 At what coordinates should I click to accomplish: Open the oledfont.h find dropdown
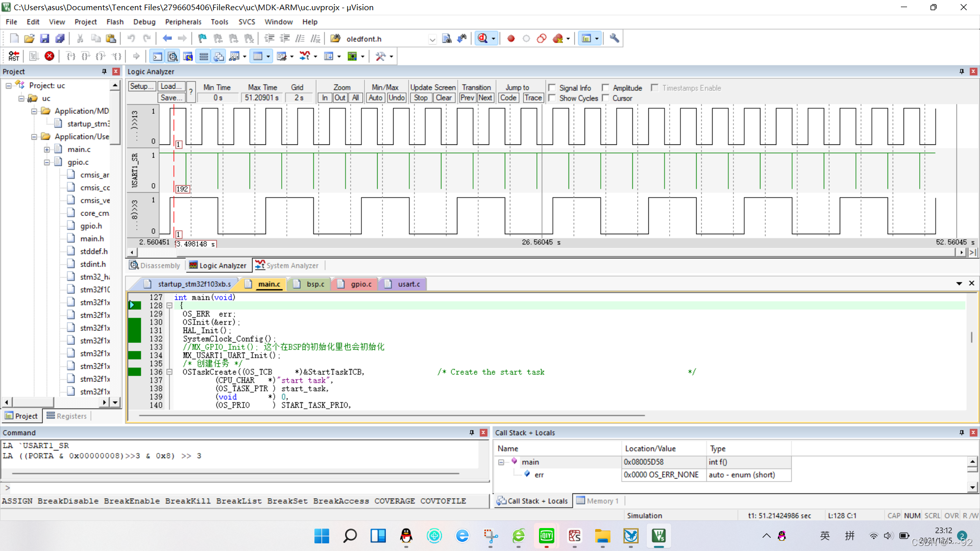(x=432, y=39)
